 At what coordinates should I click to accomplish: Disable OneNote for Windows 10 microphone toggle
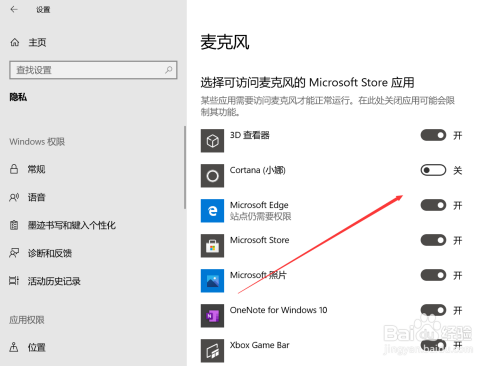[x=433, y=310]
